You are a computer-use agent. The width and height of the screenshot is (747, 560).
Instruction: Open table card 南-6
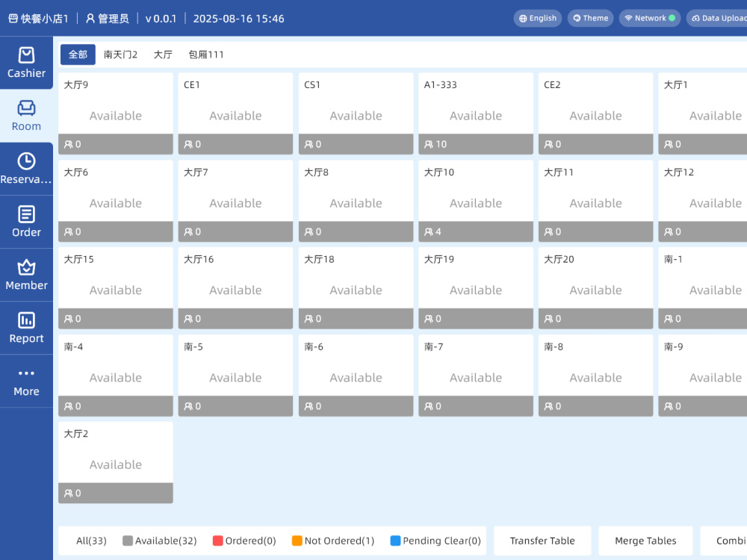356,376
